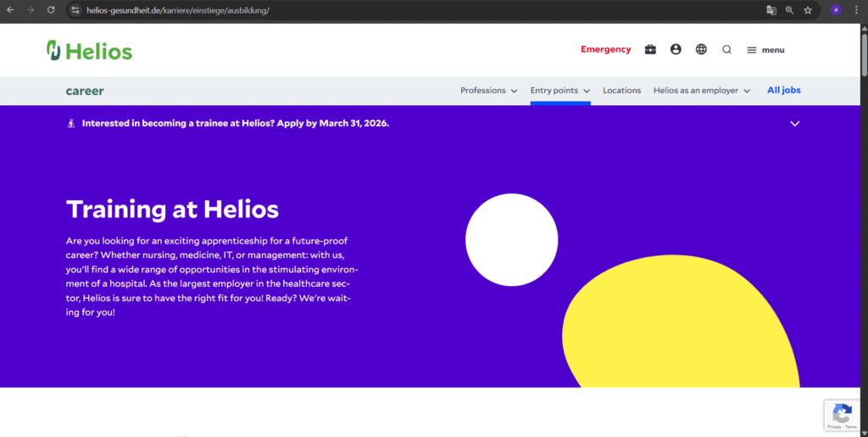Click the browser zoom icon

coord(789,10)
